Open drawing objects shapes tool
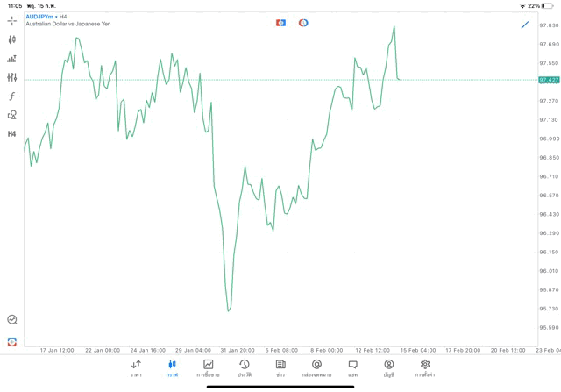Screen dimensions: 561x392 pos(11,115)
